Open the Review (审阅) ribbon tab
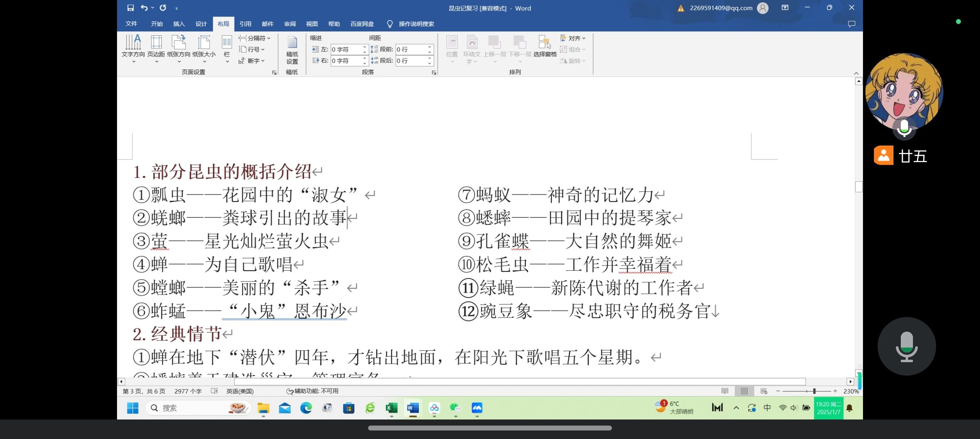Image resolution: width=980 pixels, height=439 pixels. (x=290, y=24)
